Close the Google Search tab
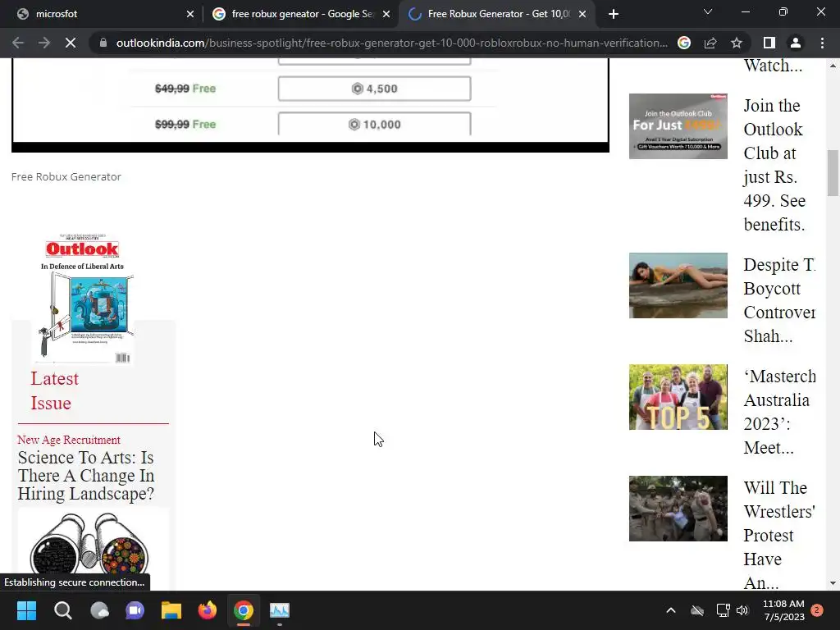This screenshot has width=840, height=630. tap(386, 14)
